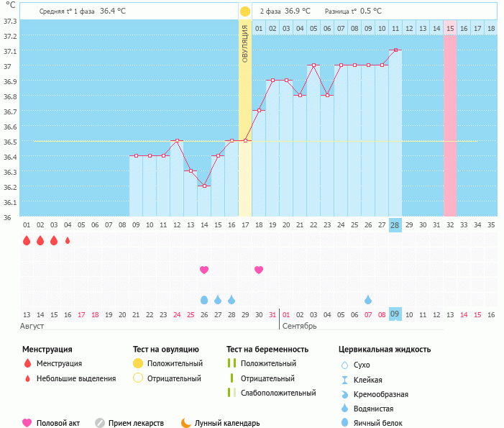Click the Яичный белок legend icon
504x428 pixels.
344,422
